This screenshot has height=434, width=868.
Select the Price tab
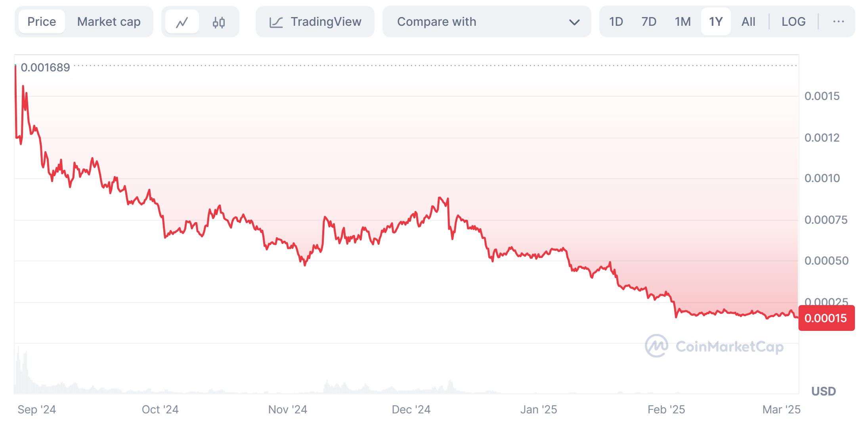pos(42,22)
